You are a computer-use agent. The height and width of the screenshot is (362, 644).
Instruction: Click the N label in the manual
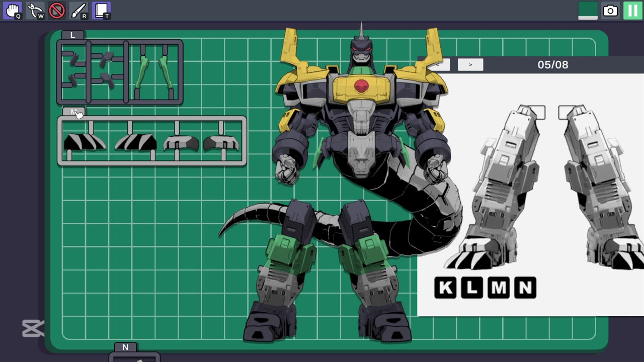tap(525, 288)
